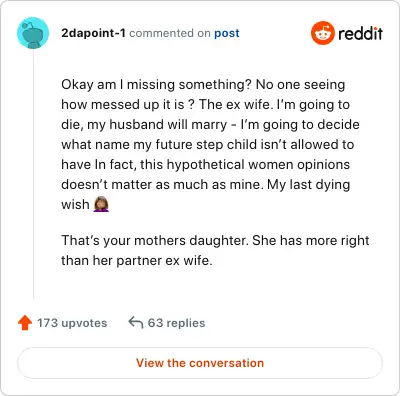Click the 'View the conversation' button
The height and width of the screenshot is (396, 400).
point(200,363)
